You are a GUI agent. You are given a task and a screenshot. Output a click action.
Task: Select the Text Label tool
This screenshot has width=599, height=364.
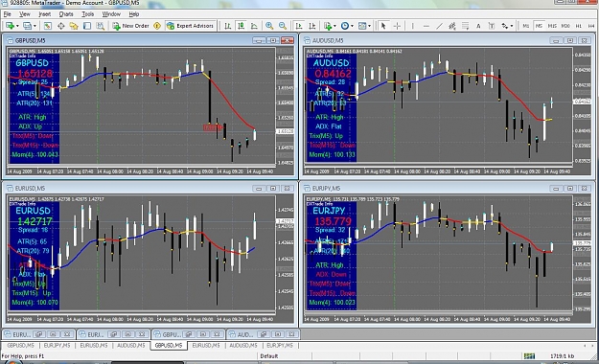point(492,26)
